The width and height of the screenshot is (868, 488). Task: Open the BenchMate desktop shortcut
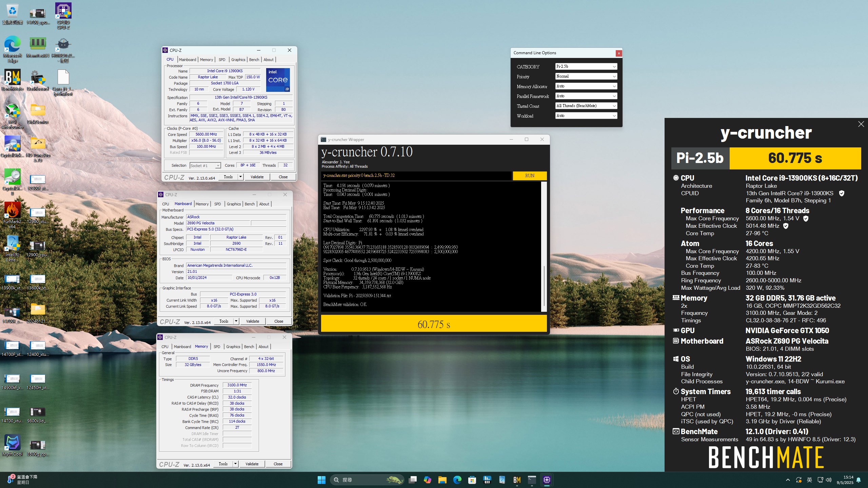tap(13, 80)
